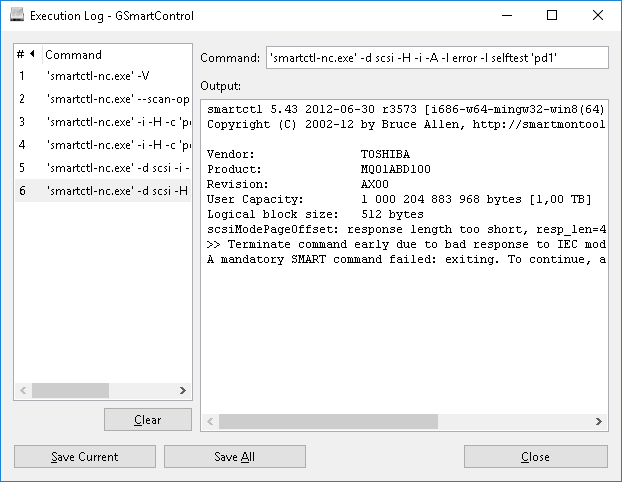Screen dimensions: 622x482
Task: Select log entry 1 'smartctl-nc.exe' -V
Action: (103, 76)
